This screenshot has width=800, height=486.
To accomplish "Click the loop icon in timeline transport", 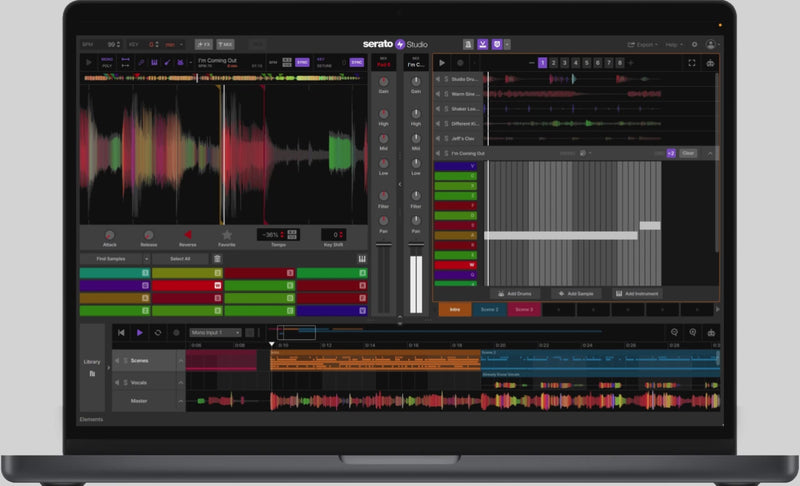I will click(157, 332).
